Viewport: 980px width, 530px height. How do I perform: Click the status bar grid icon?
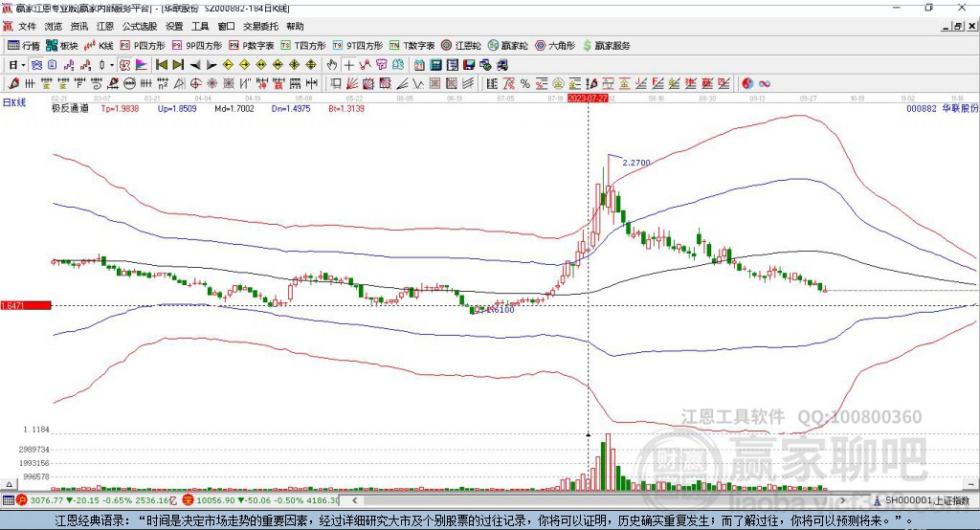[8, 500]
